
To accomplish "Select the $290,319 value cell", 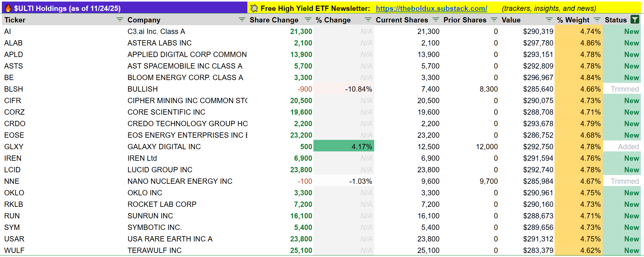I will [x=527, y=31].
